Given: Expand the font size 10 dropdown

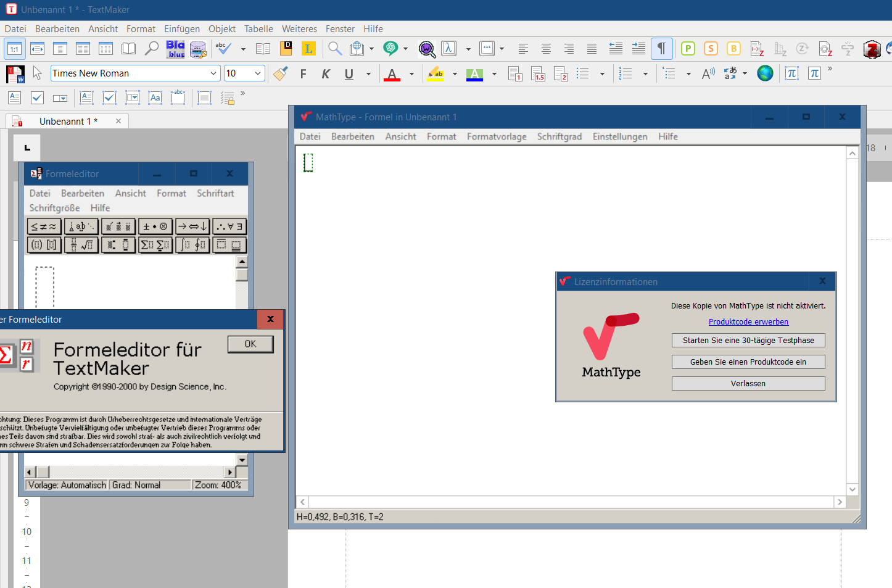Looking at the screenshot, I should [258, 73].
